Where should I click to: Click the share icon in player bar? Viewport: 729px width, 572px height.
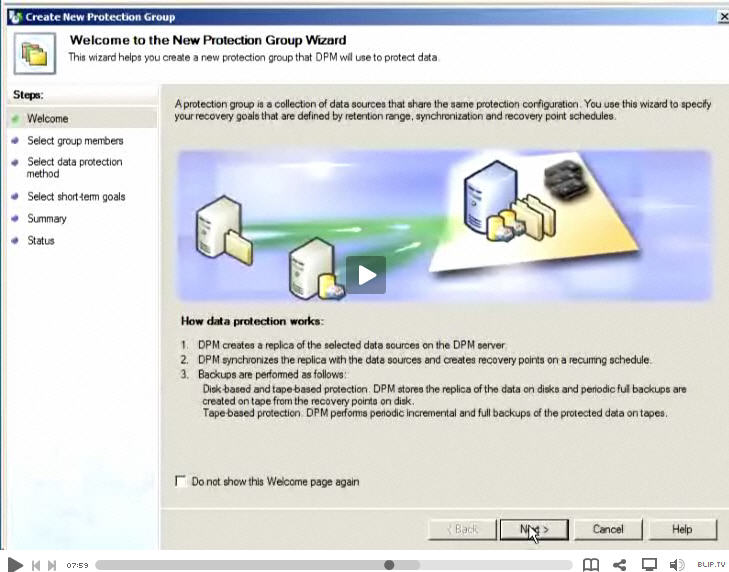(x=619, y=565)
